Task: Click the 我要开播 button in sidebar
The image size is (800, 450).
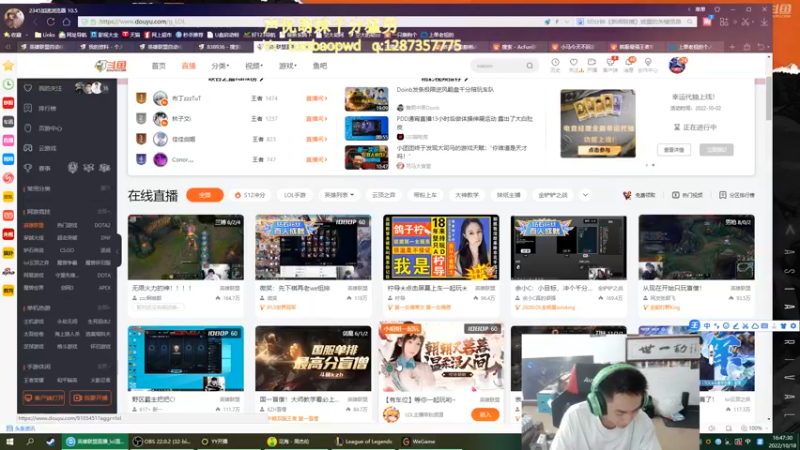Action: point(90,398)
